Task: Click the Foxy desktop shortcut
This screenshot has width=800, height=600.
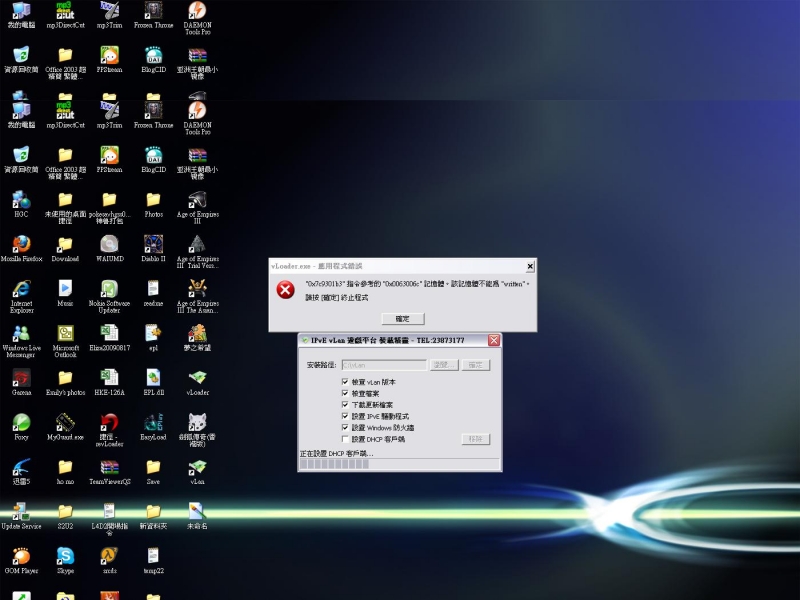Action: point(21,422)
